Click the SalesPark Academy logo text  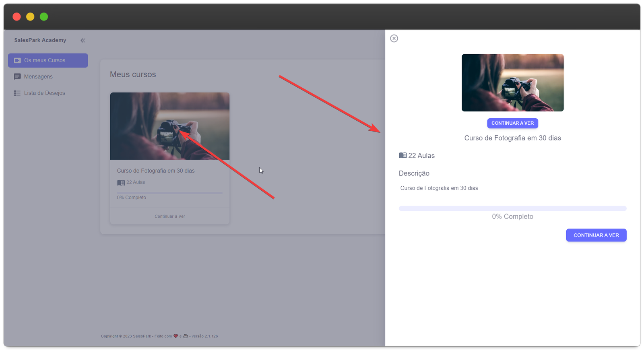coord(40,40)
